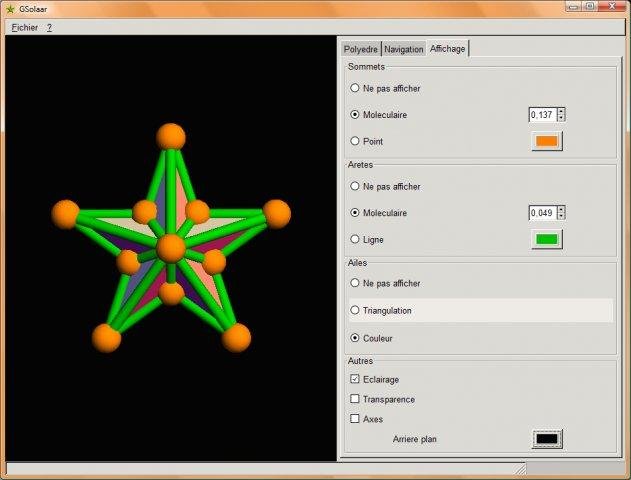Select Triangulation under Ailes
Screen dimensions: 631x480
coord(355,311)
